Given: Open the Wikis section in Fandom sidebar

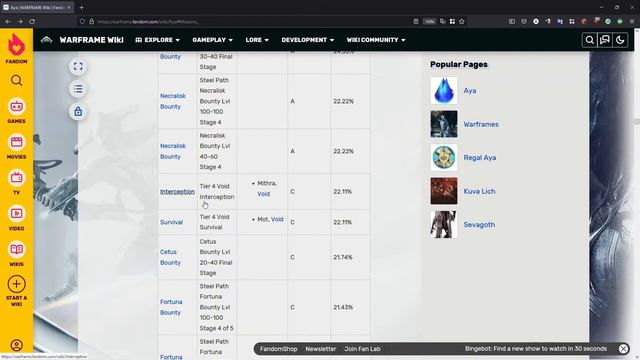Looking at the screenshot, I should [16, 254].
